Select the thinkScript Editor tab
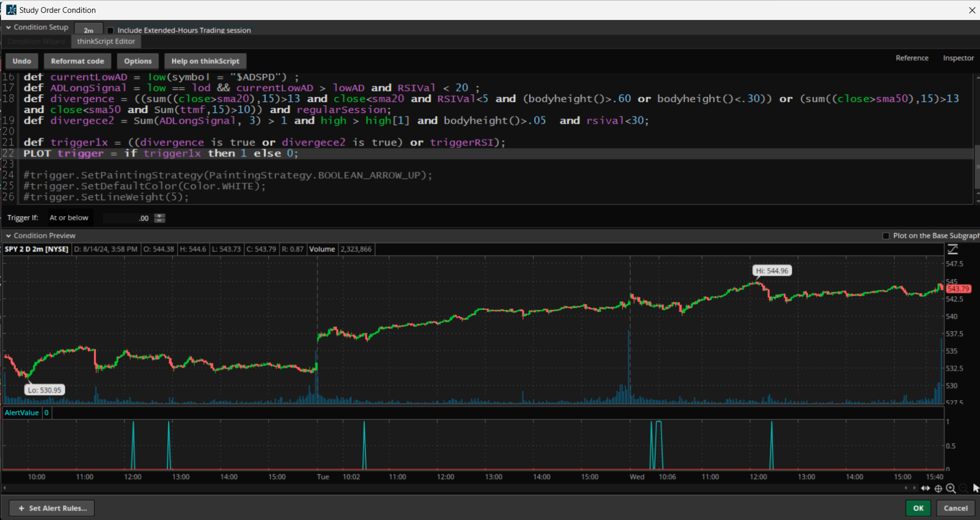Viewport: 980px width, 520px height. point(106,41)
